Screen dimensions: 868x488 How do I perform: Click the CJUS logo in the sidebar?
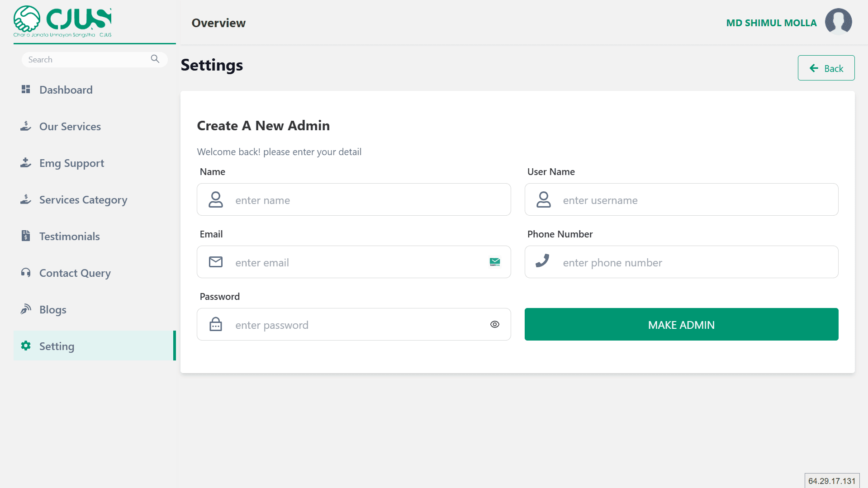(x=62, y=21)
